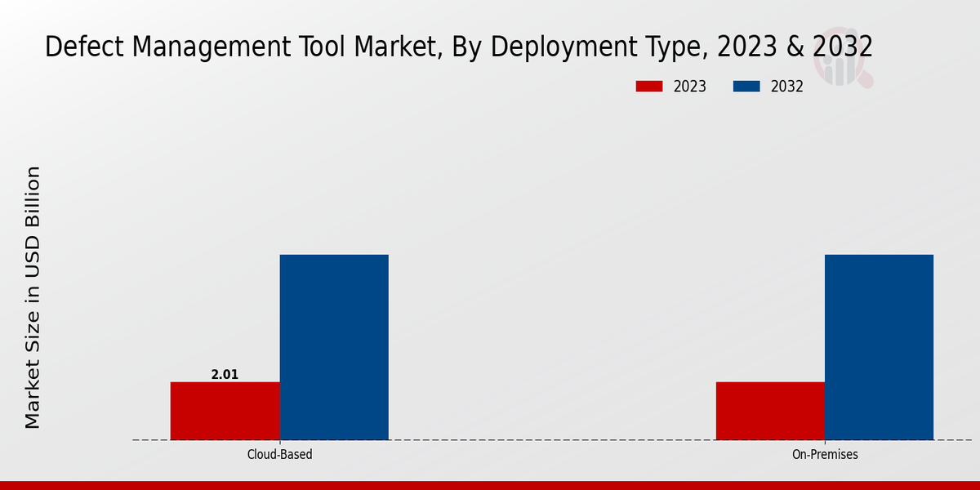Click the red footer strip at bottom
Screen dimensions: 980x490
tap(490, 485)
